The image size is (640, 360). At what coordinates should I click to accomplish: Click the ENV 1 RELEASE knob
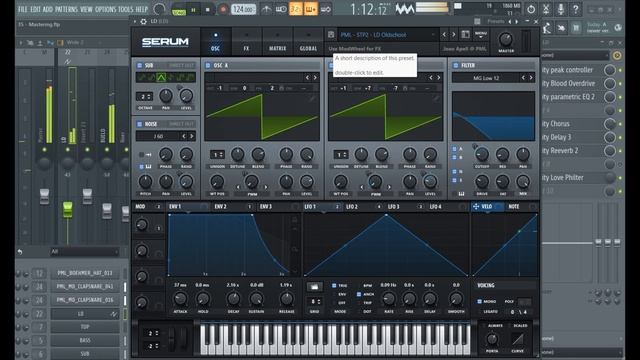286,299
